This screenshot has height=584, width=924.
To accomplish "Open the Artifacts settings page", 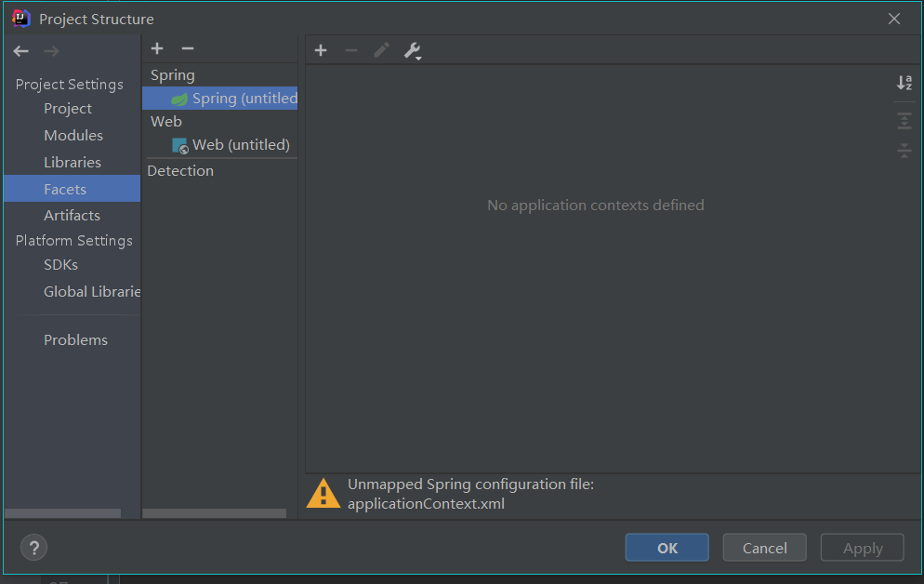I will (72, 215).
